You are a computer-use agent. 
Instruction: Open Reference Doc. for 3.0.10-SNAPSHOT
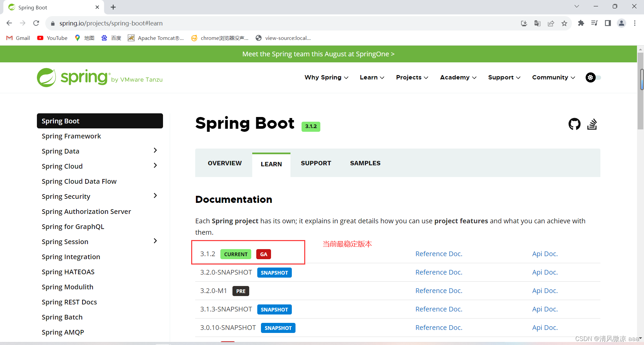[x=439, y=328]
